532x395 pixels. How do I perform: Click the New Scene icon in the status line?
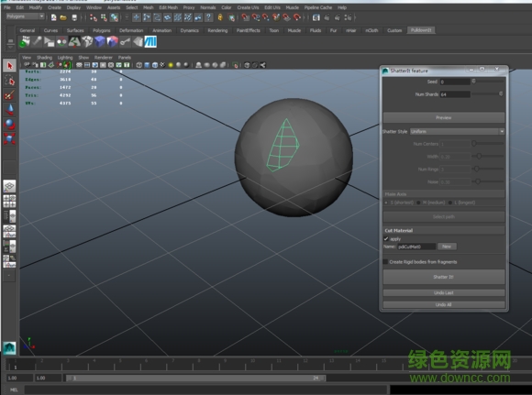point(53,17)
